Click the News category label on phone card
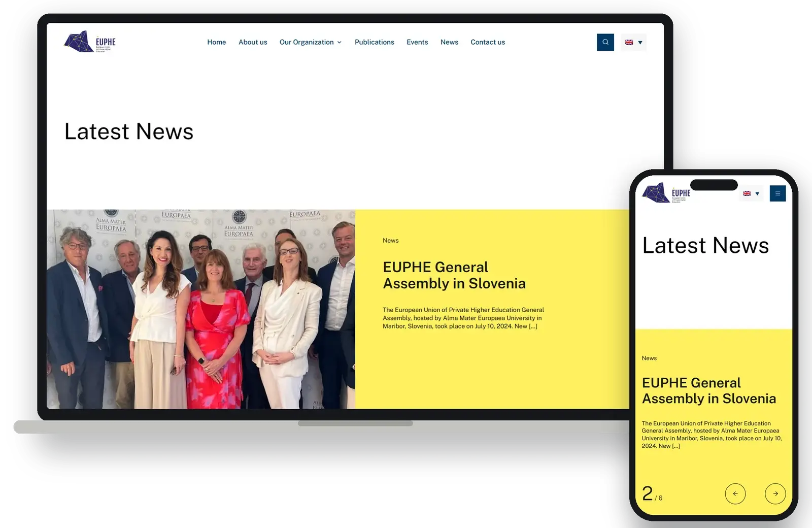This screenshot has width=812, height=528. pos(649,358)
